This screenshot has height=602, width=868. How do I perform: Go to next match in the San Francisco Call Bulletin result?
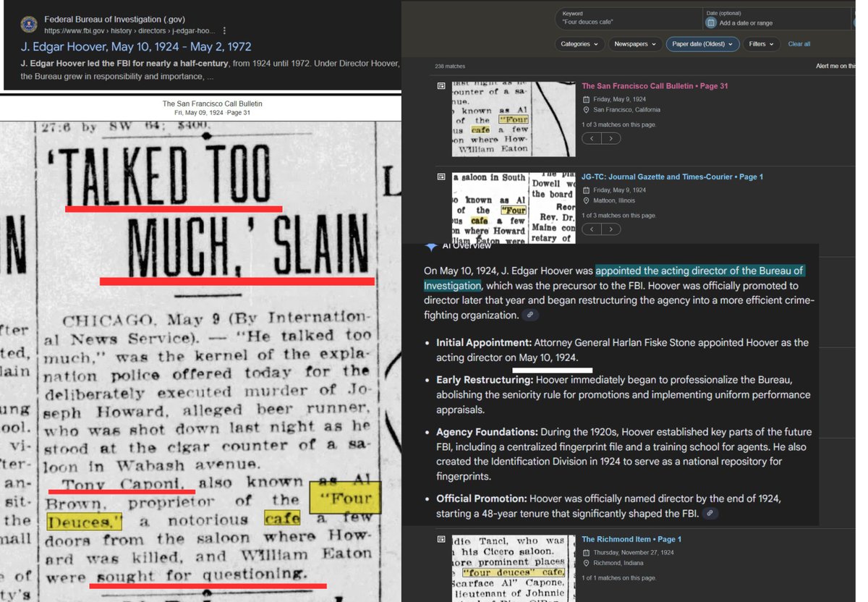[611, 138]
